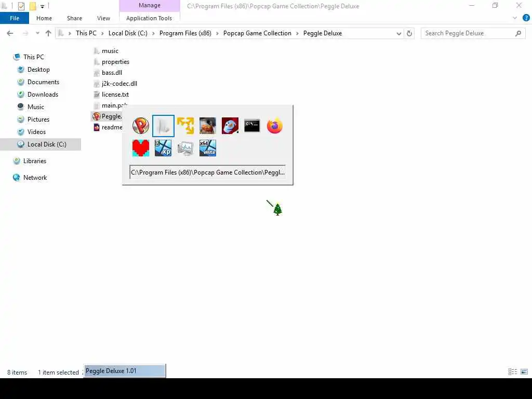Open Documents in navigation pane
Screen dimensions: 532x399
(x=43, y=82)
